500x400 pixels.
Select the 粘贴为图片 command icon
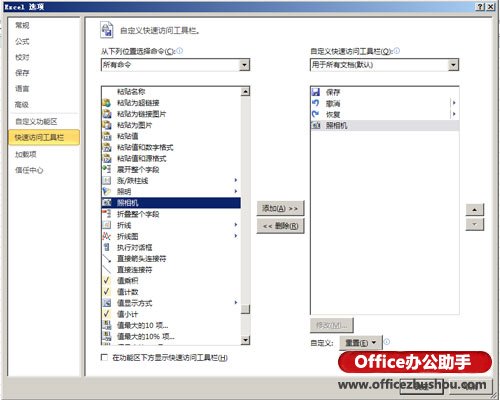click(106, 125)
